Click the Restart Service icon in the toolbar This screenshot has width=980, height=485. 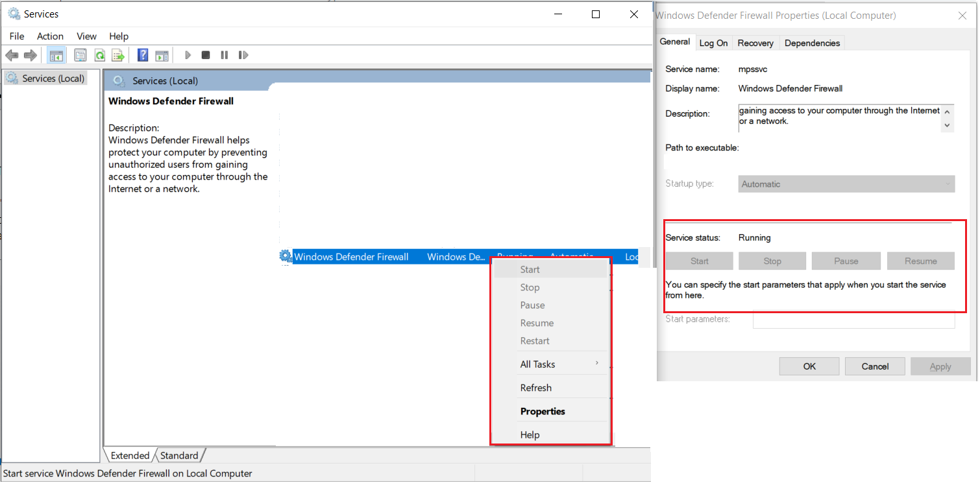243,55
